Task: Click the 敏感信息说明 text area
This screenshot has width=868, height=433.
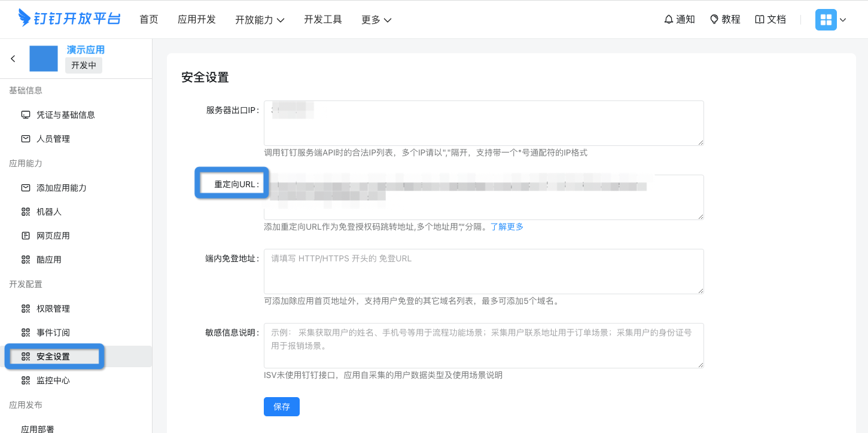Action: [x=483, y=345]
